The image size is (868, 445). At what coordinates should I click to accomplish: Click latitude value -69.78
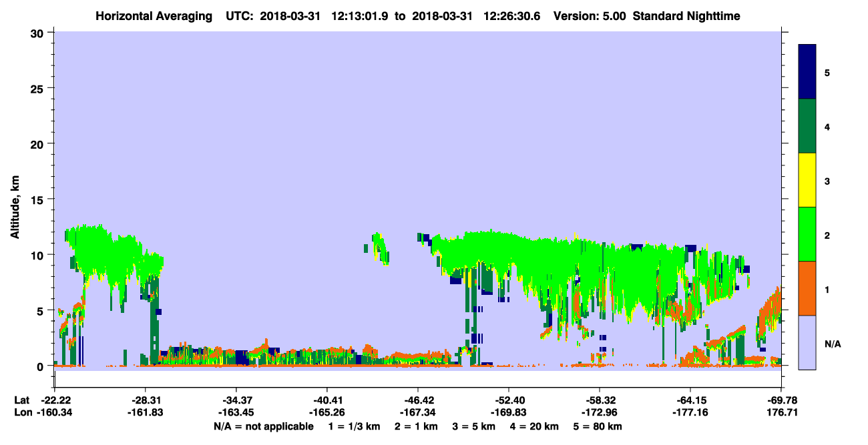point(781,400)
